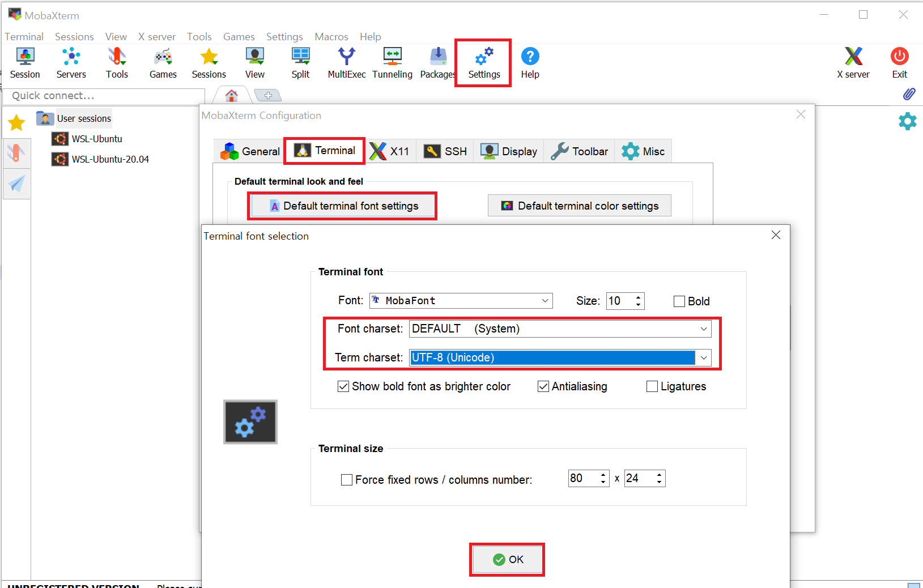Increase the columns value 80 stepper
Screen dimensions: 923x588
(x=603, y=475)
